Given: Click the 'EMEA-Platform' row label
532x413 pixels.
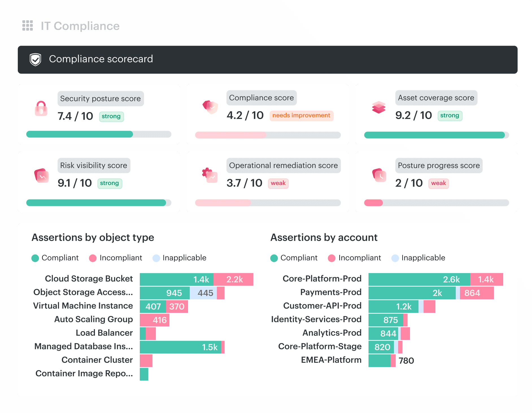Looking at the screenshot, I should 331,360.
